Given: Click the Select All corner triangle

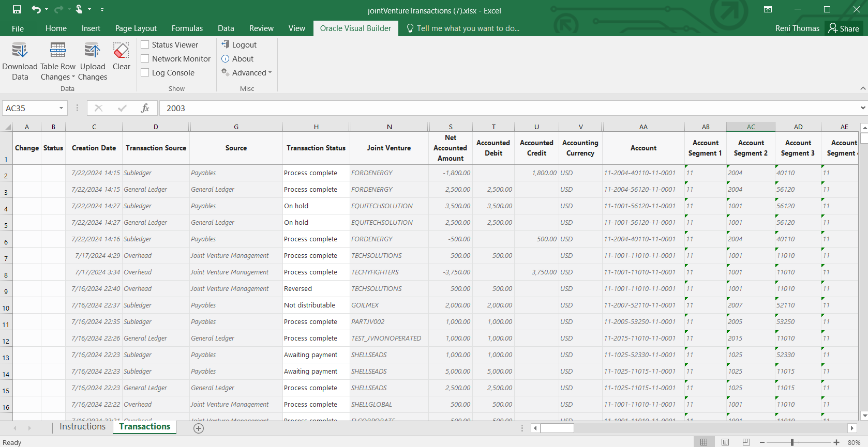Looking at the screenshot, I should pos(8,127).
